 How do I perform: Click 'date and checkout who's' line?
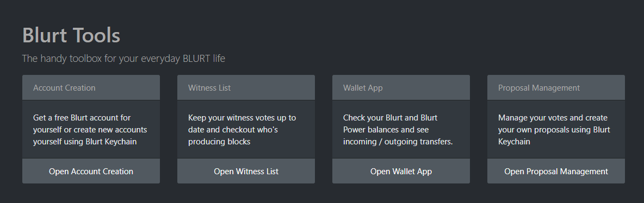pos(233,130)
